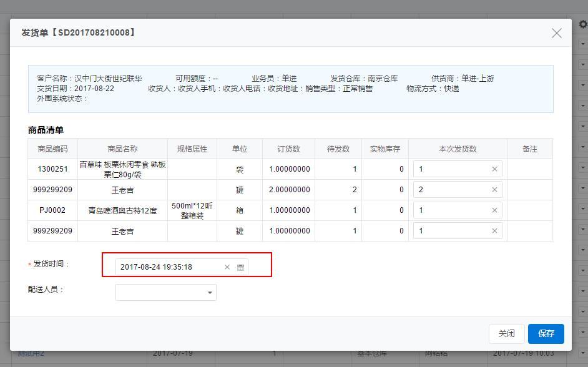
Task: Select the 青岛啤酒奥古特12度 product name cell
Action: 122,210
